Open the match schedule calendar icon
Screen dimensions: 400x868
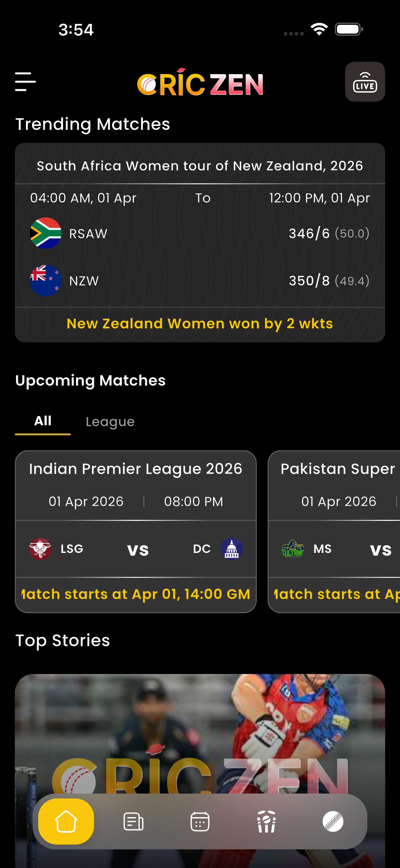tap(200, 821)
